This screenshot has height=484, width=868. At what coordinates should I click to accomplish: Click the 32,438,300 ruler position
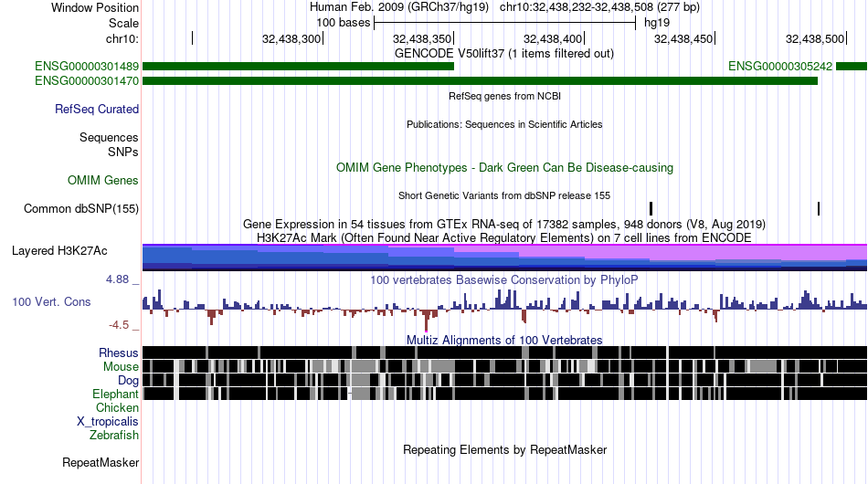tap(291, 38)
